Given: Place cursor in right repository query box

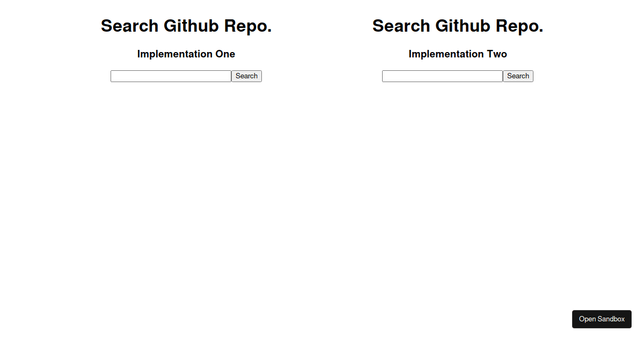Looking at the screenshot, I should click(442, 76).
